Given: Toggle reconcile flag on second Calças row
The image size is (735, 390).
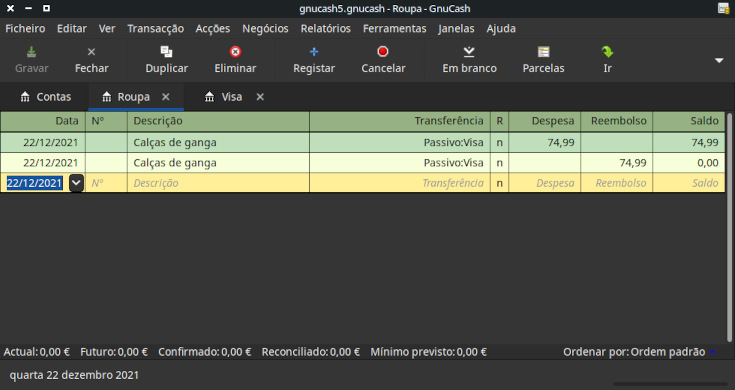Looking at the screenshot, I should [500, 163].
